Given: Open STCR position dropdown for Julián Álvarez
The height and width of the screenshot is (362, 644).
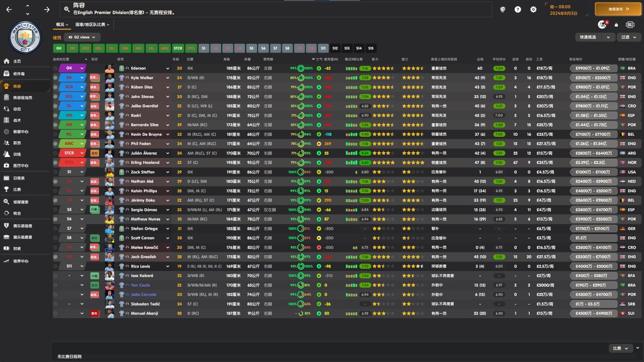Looking at the screenshot, I should click(x=72, y=153).
